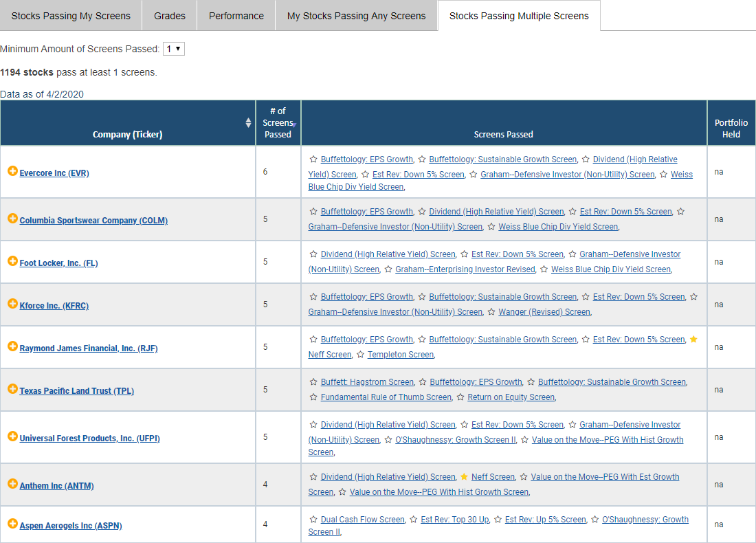Expand the Aspen Aerogels Inc row
The image size is (756, 543).
pyautogui.click(x=12, y=524)
